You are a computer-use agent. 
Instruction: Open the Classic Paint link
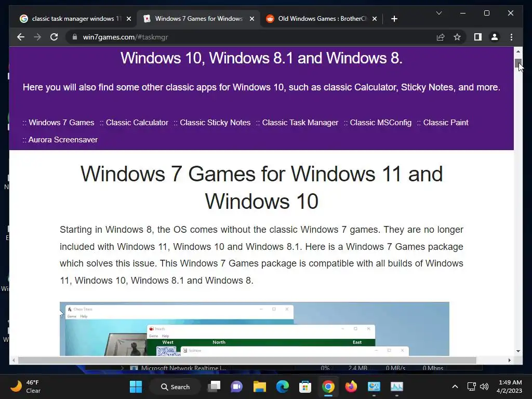[445, 123]
